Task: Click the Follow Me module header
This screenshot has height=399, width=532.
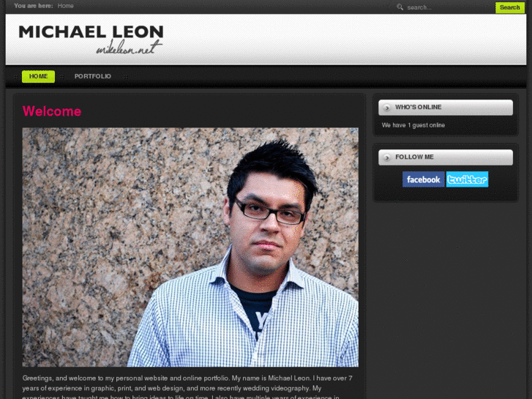Action: point(446,157)
